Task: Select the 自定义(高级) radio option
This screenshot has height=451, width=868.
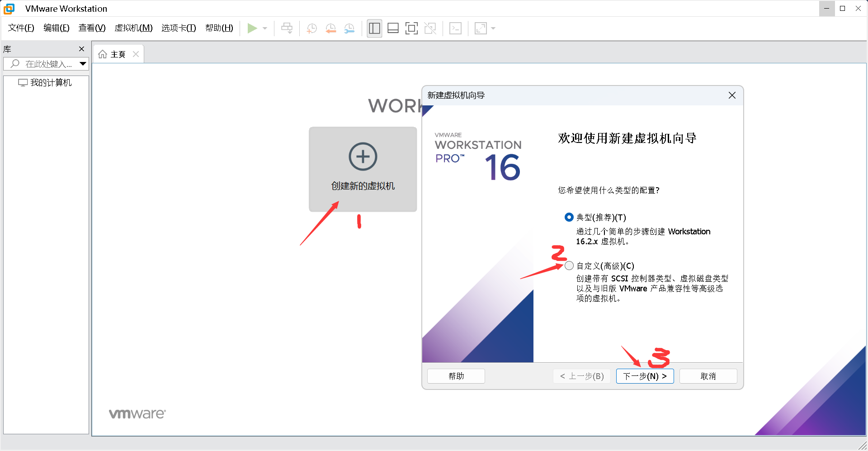Action: pyautogui.click(x=569, y=266)
